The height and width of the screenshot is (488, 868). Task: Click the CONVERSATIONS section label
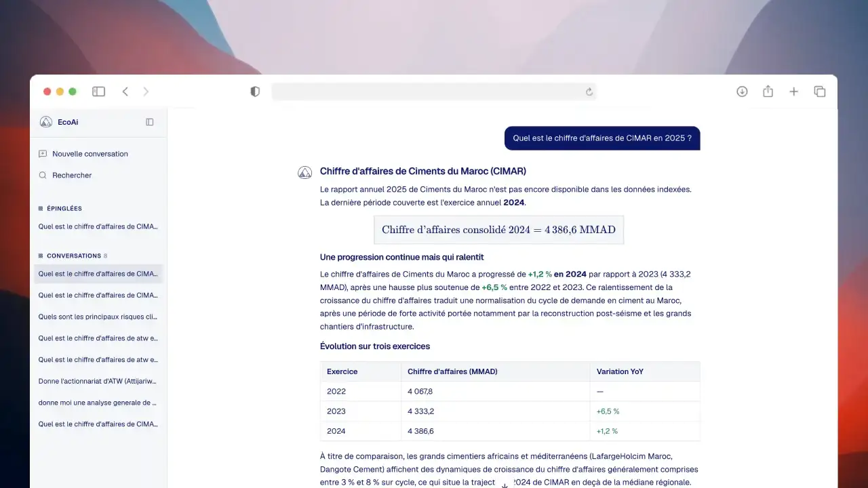(x=74, y=256)
